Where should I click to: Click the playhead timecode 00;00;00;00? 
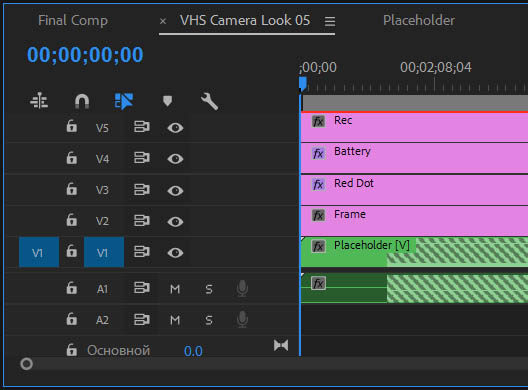point(85,55)
